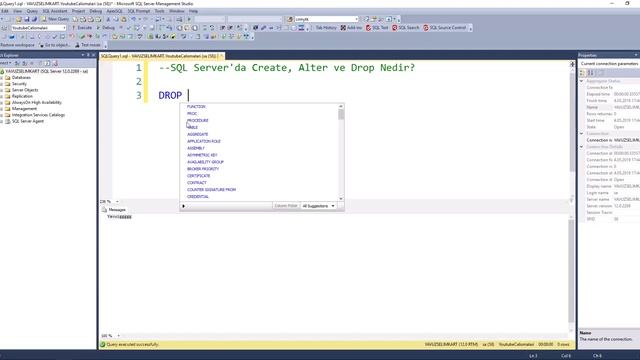
Task: Choose ASSEMBLY from the suggestion list
Action: (196, 148)
